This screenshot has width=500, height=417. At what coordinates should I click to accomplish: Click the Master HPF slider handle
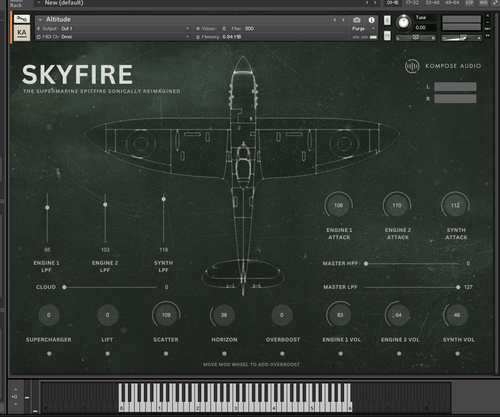click(366, 263)
